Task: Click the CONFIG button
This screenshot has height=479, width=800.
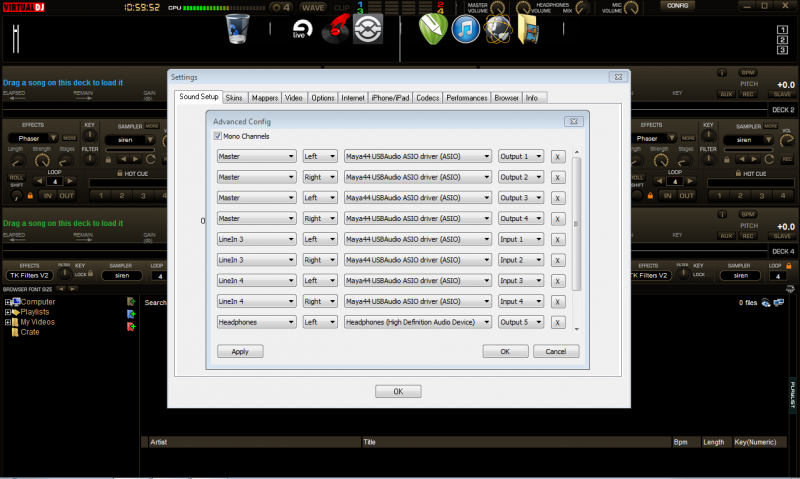Action: (678, 6)
